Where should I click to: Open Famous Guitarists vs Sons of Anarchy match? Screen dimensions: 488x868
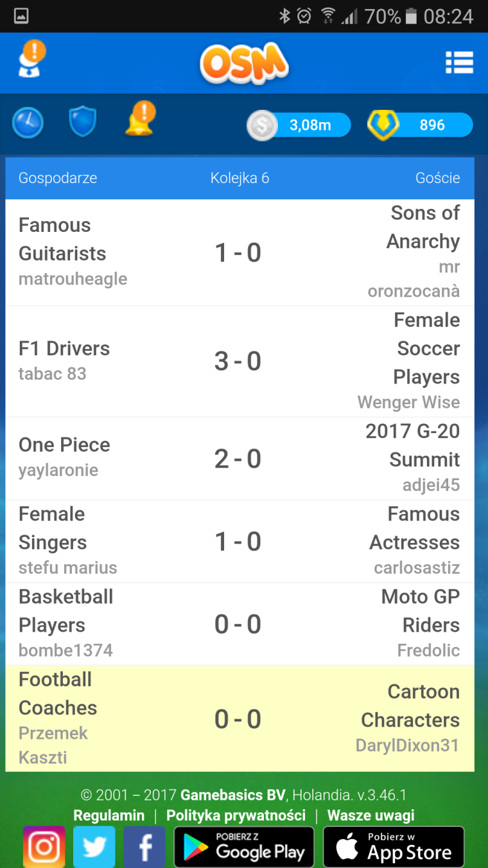(239, 252)
